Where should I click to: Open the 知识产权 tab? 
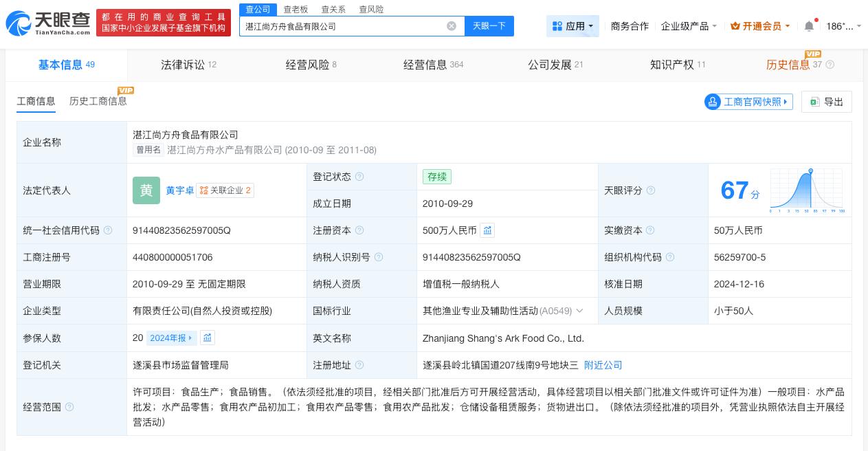pyautogui.click(x=678, y=65)
